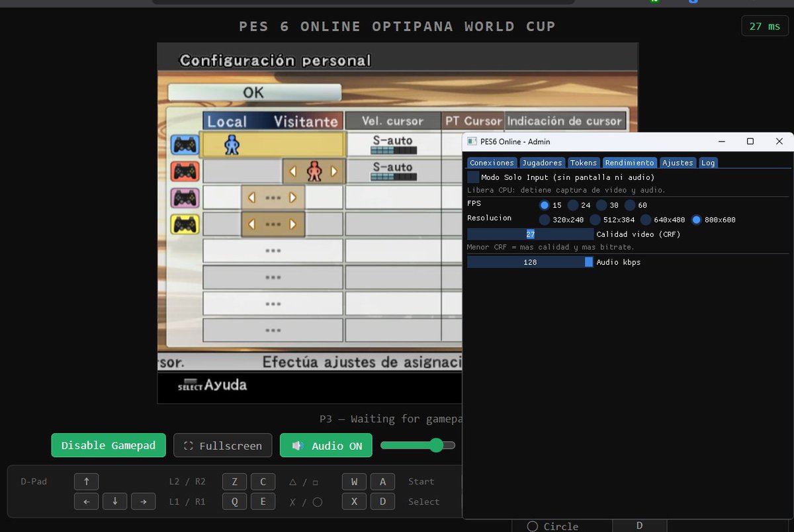The width and height of the screenshot is (794, 532).
Task: Click the D key next to the X key
Action: [x=383, y=502]
